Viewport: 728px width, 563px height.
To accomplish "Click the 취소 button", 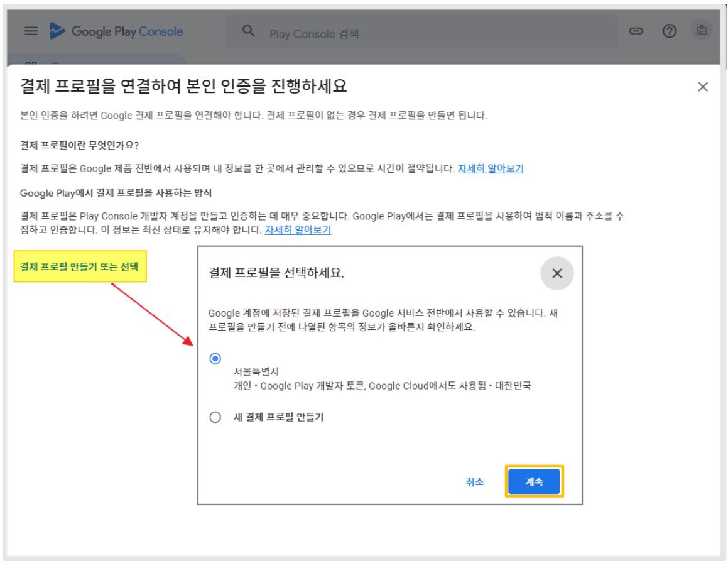I will (x=474, y=482).
